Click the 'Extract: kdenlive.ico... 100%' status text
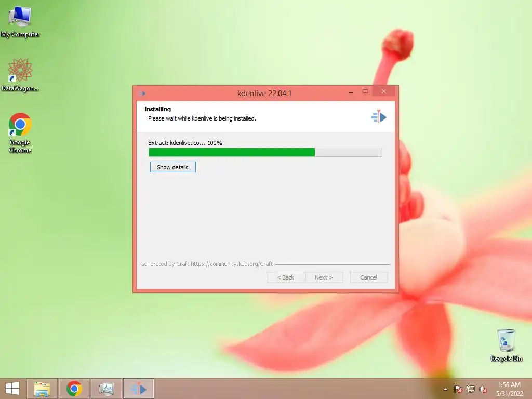The image size is (532, 399). pos(185,143)
